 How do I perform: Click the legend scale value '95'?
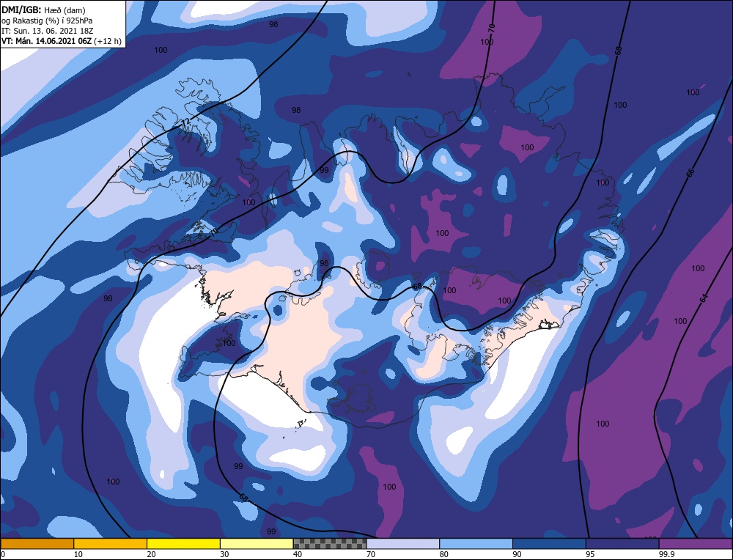[590, 554]
